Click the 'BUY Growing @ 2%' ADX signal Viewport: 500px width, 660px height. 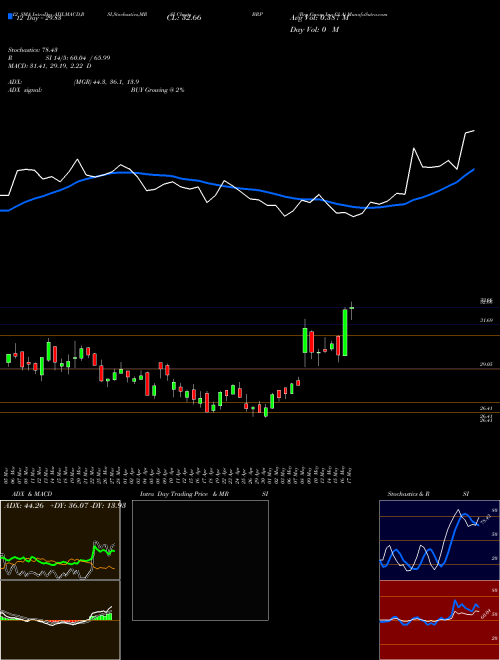[x=157, y=90]
